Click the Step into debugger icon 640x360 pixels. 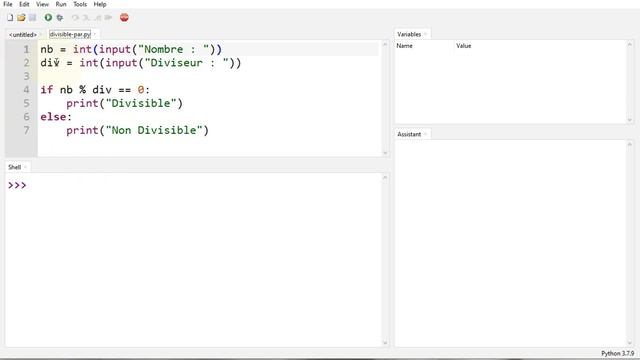coord(86,18)
